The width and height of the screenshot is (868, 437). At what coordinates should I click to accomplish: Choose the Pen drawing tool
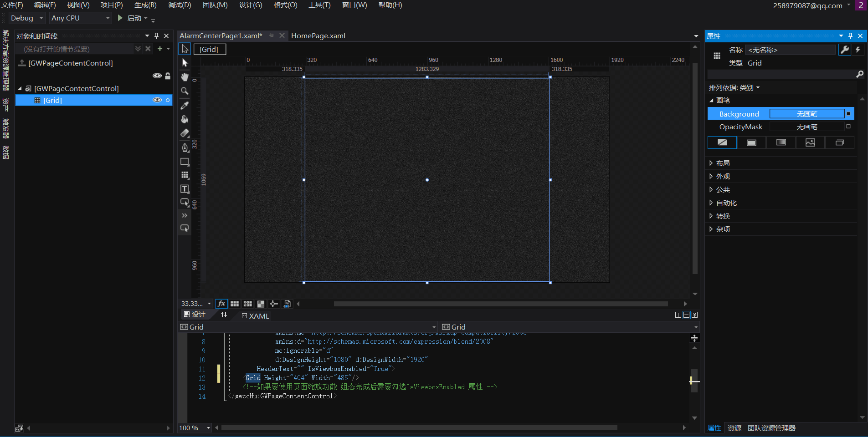point(185,147)
